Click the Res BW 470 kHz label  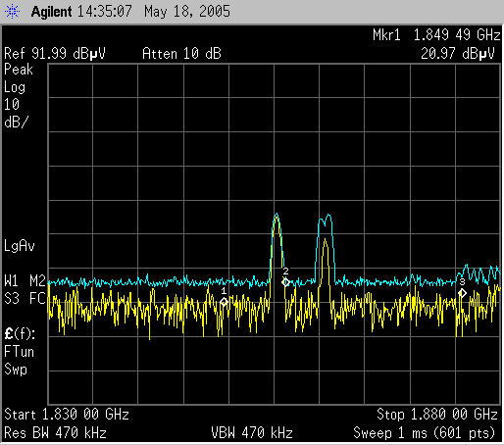(55, 433)
